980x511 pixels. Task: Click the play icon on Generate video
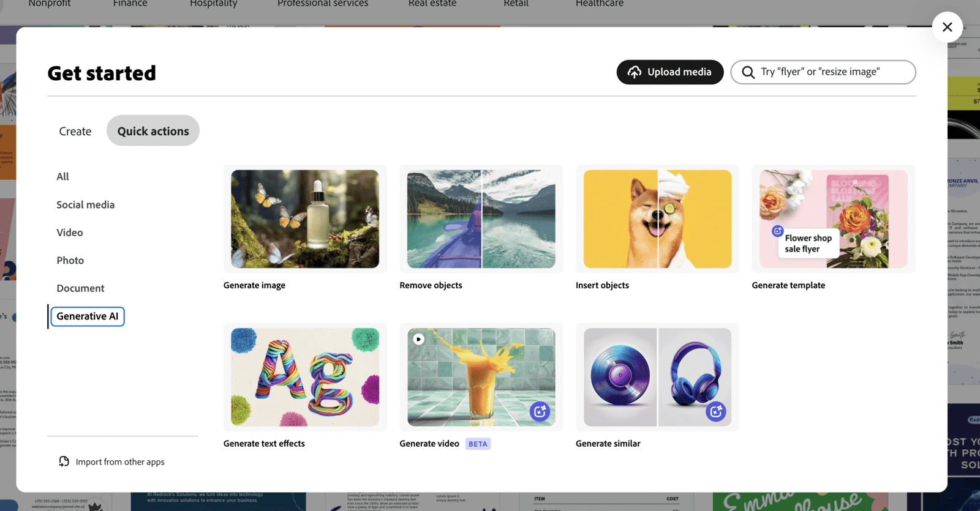click(x=418, y=339)
